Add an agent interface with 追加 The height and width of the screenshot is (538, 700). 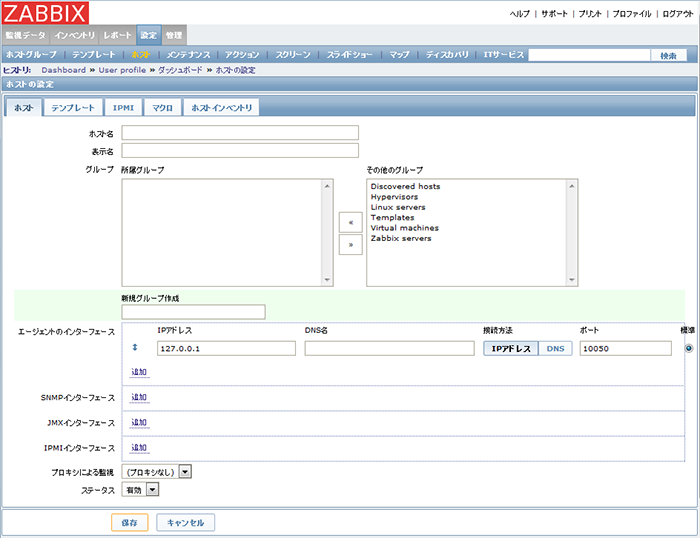point(139,372)
